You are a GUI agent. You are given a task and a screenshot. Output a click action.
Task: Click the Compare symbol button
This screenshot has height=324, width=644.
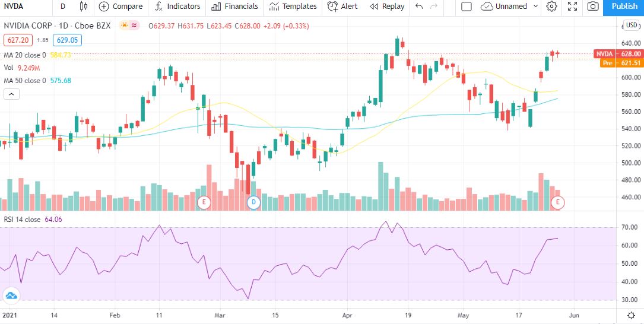click(120, 6)
